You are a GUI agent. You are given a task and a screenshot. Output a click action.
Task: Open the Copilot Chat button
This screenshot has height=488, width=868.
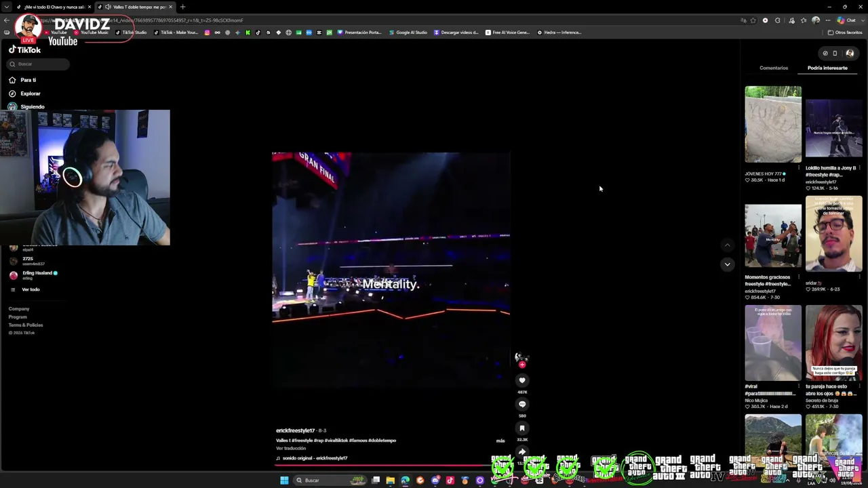[x=846, y=20]
